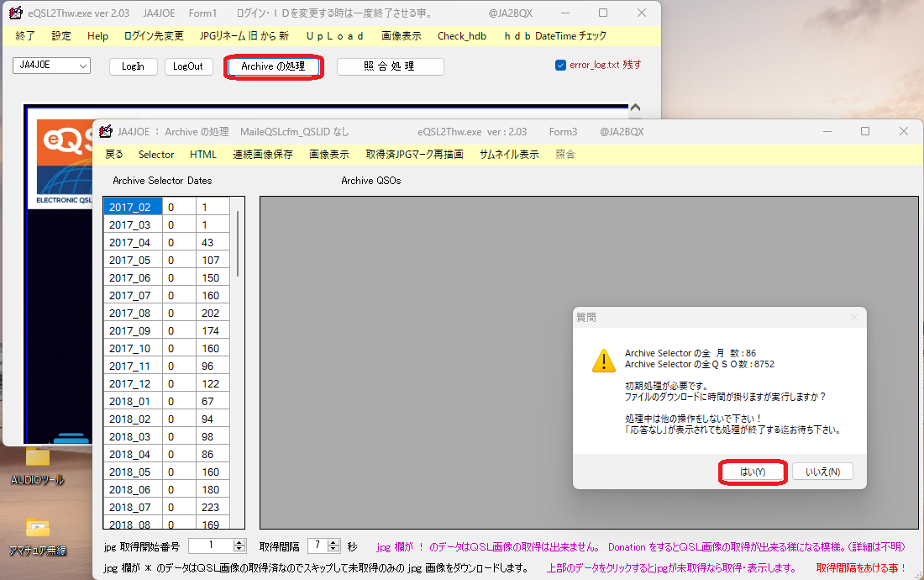Open the サムネイル表示 menu

click(x=509, y=155)
